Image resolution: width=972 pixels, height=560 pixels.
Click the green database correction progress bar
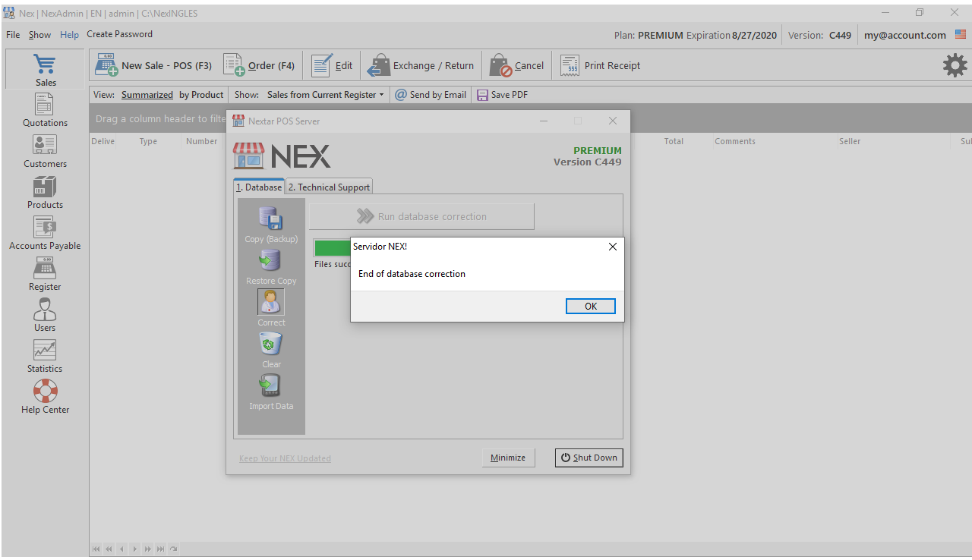332,248
